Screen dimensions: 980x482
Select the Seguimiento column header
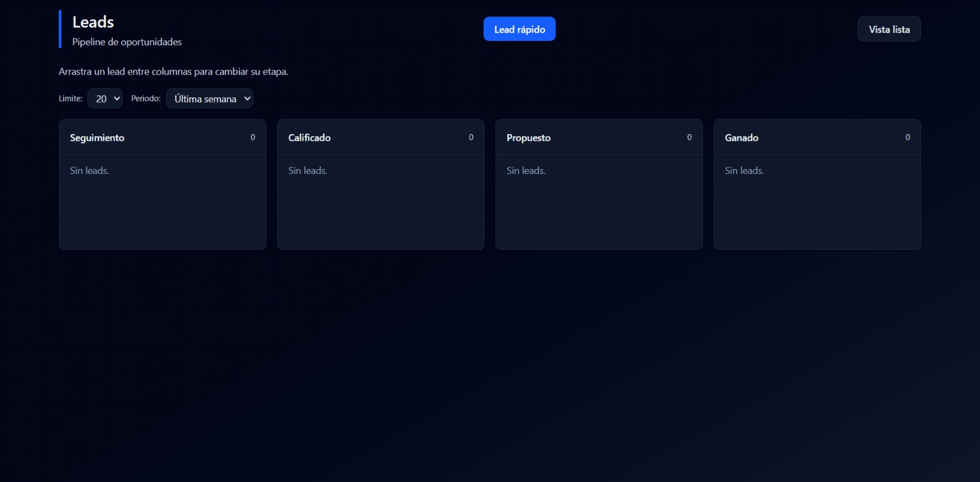(x=97, y=138)
